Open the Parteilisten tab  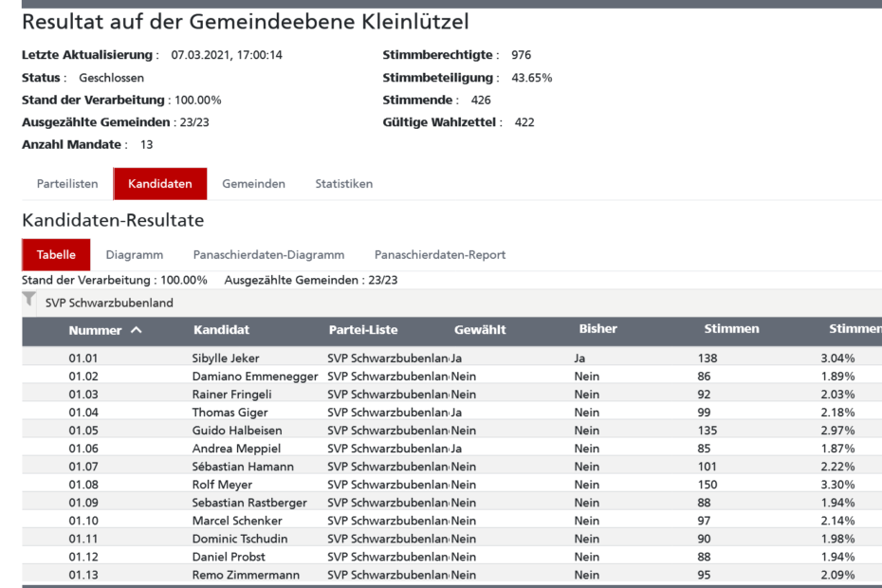click(67, 184)
